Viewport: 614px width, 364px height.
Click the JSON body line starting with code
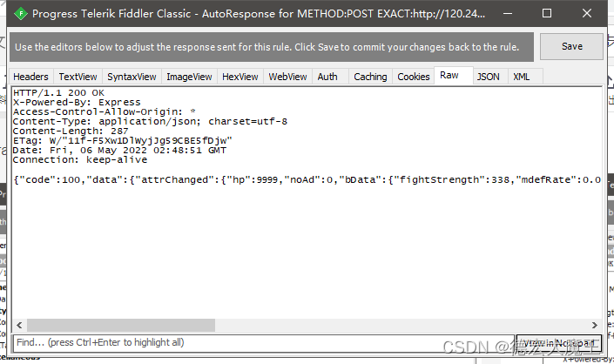click(307, 179)
